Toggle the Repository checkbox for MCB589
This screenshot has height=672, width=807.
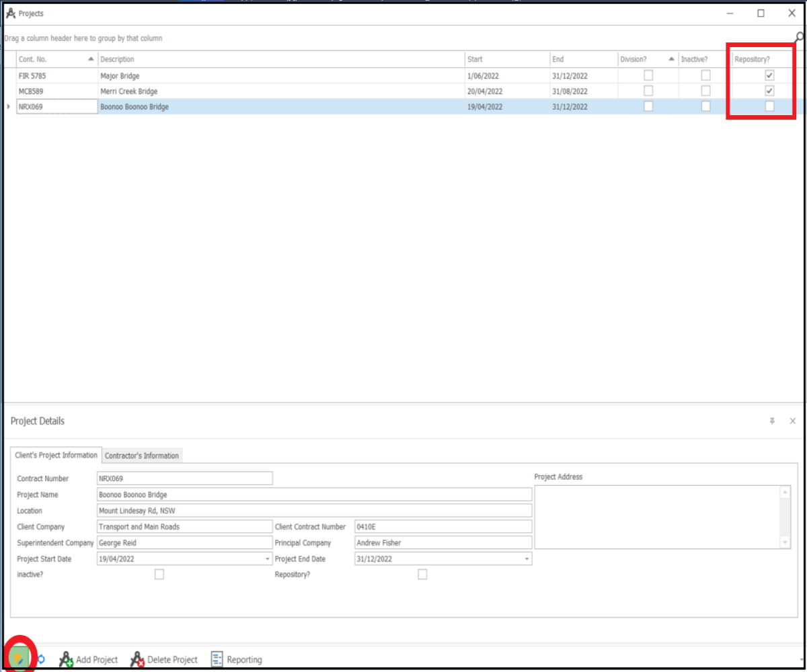(769, 91)
